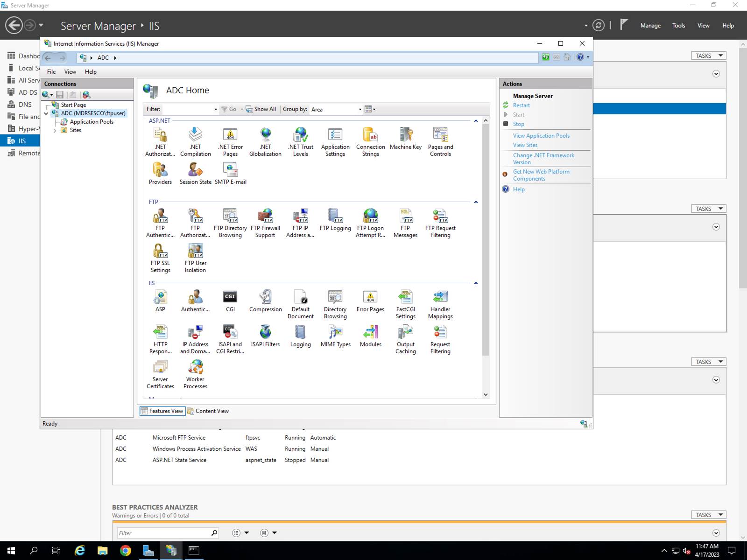
Task: Open FTP Firewall Support feature
Action: 265,224
